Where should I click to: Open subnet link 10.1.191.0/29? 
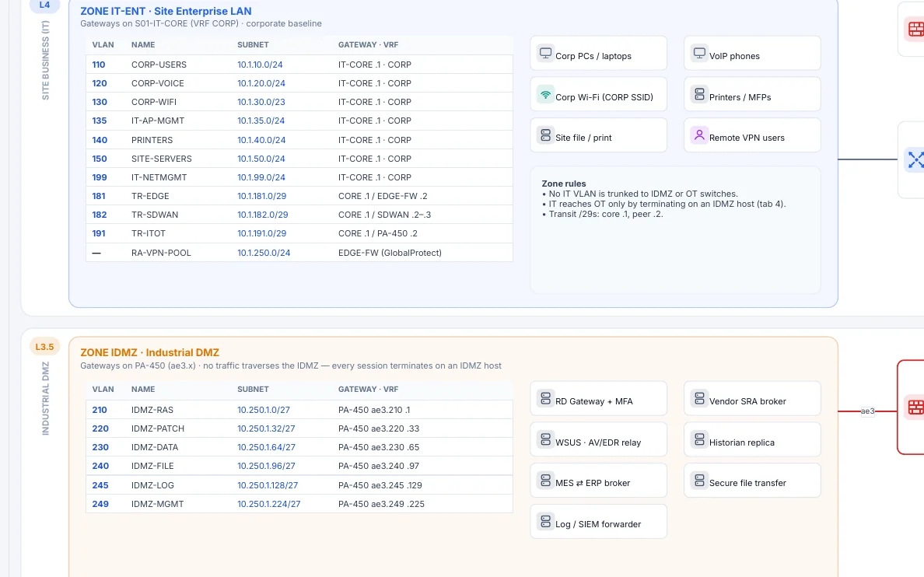pyautogui.click(x=261, y=233)
